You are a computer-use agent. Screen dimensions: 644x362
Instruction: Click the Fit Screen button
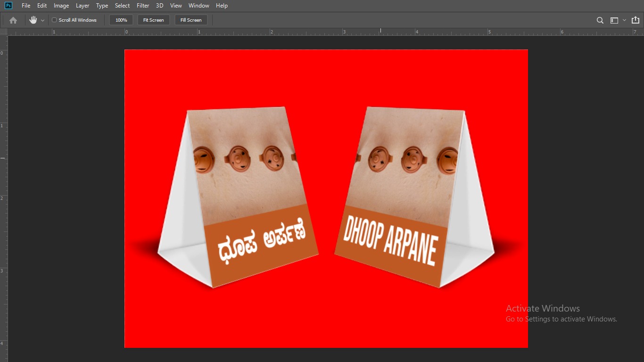click(x=153, y=20)
